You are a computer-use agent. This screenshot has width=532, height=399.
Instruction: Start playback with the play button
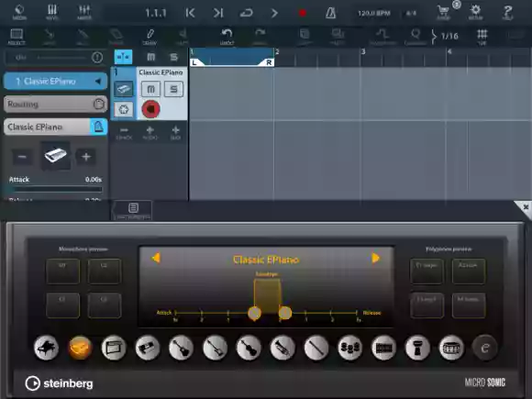274,13
